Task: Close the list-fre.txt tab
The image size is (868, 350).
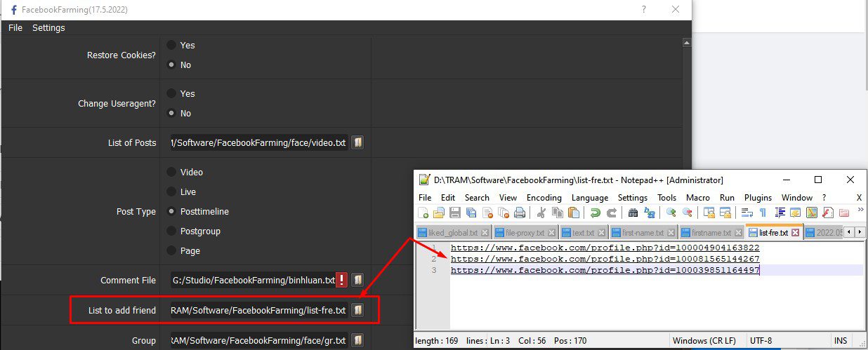Action: click(796, 232)
